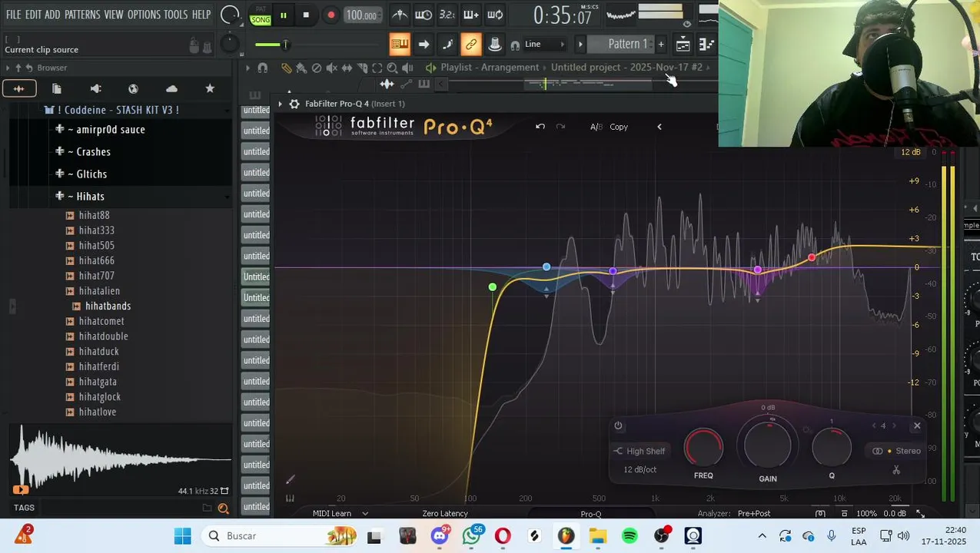The height and width of the screenshot is (553, 980).
Task: Select the playlist pencil draw tool
Action: (286, 68)
